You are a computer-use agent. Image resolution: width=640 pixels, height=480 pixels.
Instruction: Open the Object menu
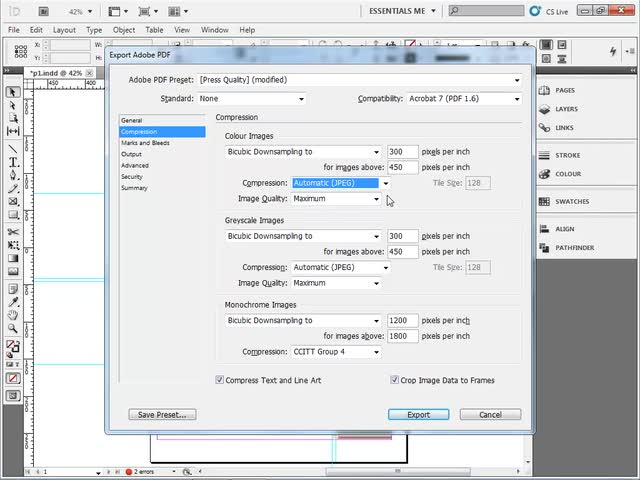(124, 30)
